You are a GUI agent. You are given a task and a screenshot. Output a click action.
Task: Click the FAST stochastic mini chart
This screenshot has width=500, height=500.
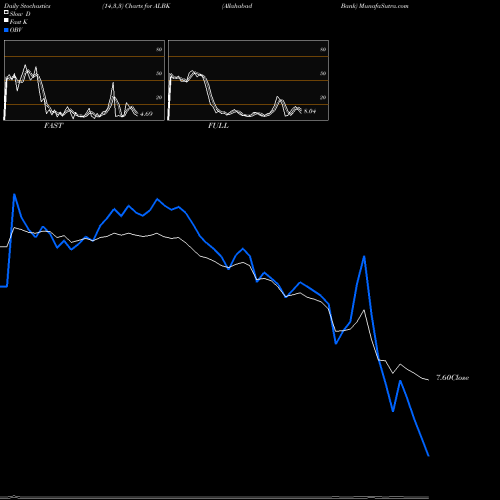click(x=84, y=80)
